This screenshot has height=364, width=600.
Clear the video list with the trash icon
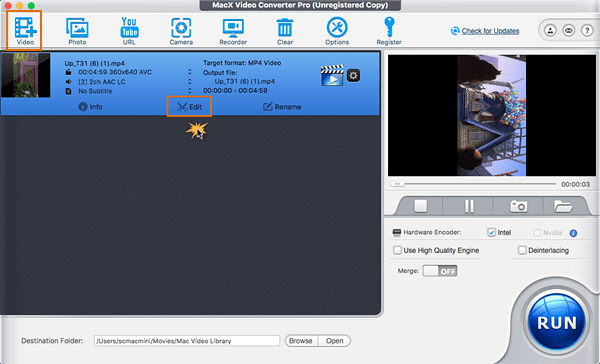[285, 31]
